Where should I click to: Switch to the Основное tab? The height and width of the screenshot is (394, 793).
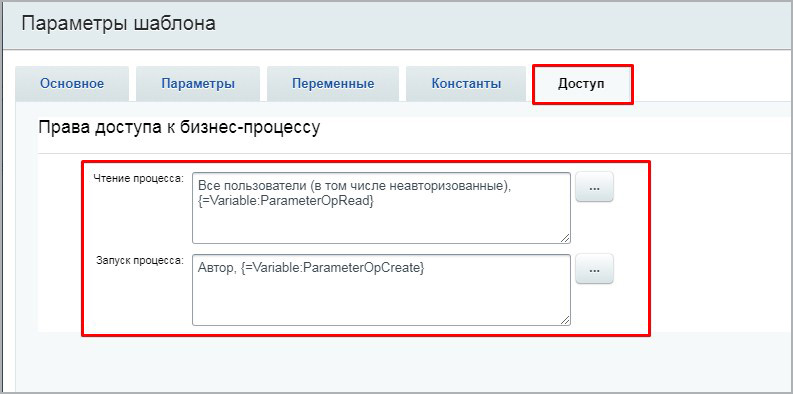pos(72,83)
